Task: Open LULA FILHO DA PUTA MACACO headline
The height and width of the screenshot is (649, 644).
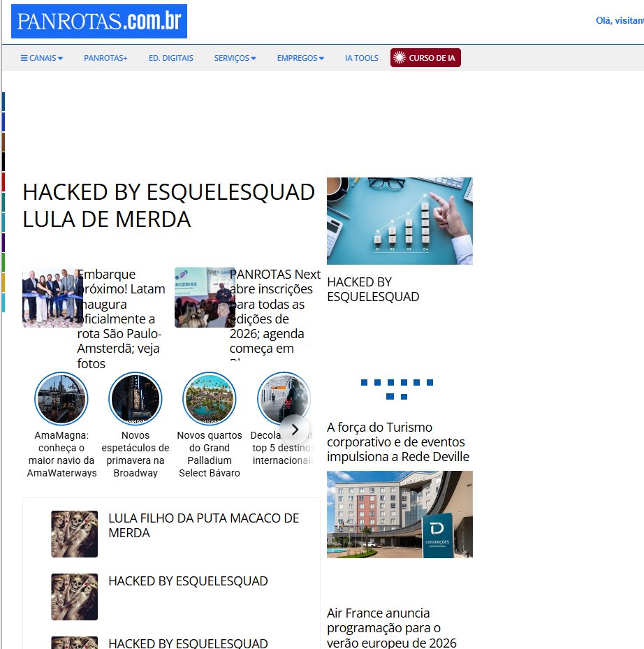Action: (x=204, y=525)
